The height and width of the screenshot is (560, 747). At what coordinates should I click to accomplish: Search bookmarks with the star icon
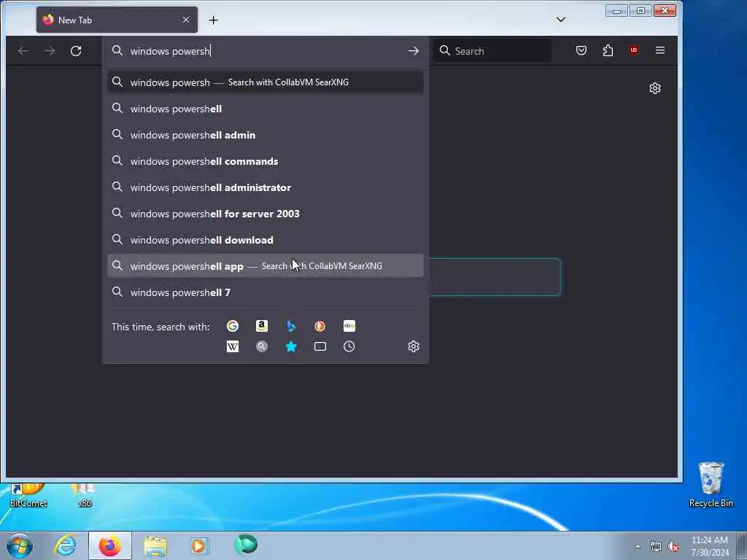coord(291,346)
